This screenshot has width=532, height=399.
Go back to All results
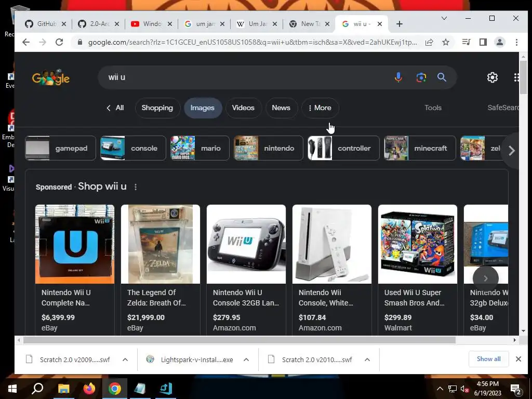point(115,108)
